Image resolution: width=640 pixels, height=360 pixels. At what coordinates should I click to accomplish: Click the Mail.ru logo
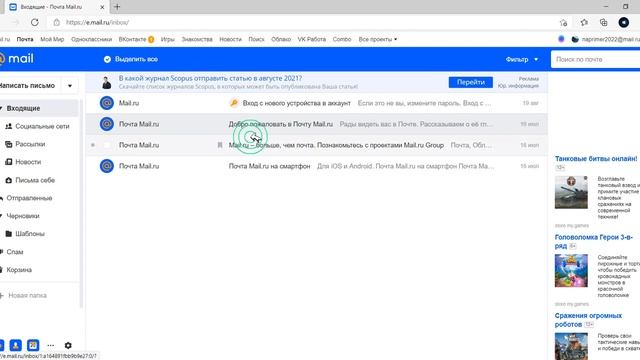coord(17,59)
